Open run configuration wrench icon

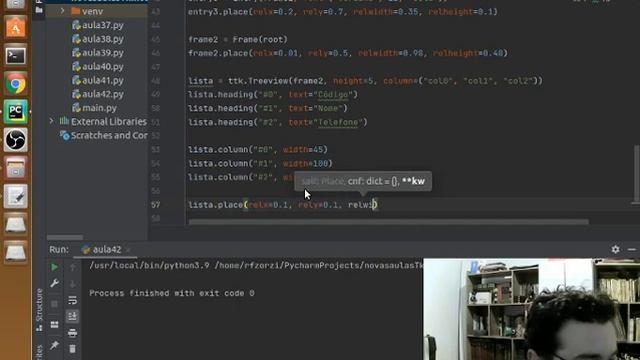[54, 283]
